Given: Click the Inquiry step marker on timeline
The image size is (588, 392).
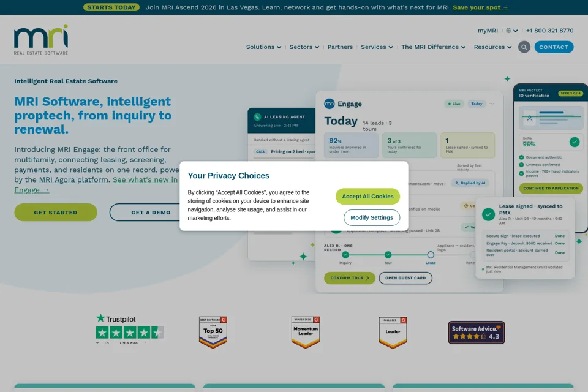Looking at the screenshot, I should [345, 255].
